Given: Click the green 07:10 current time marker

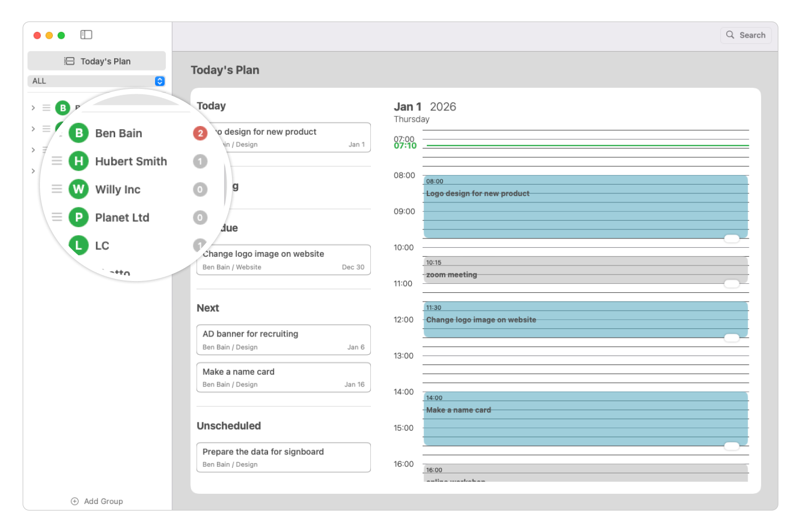Looking at the screenshot, I should tap(405, 146).
